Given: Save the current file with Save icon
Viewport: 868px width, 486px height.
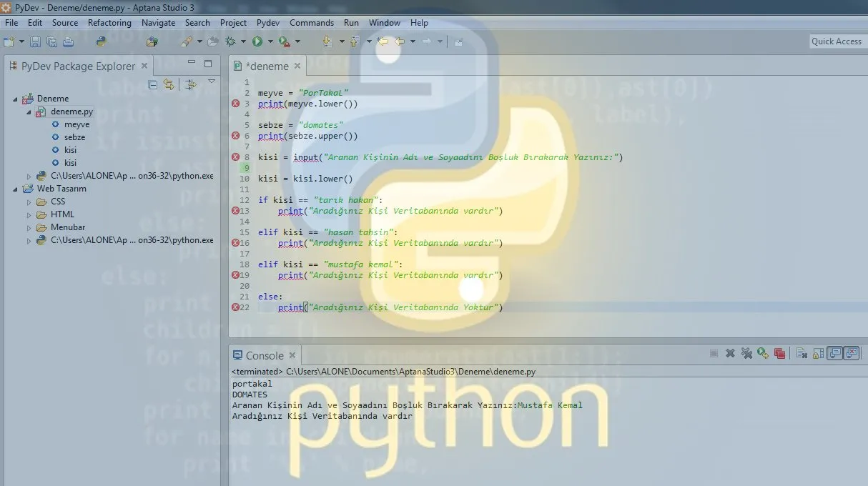Looking at the screenshot, I should pyautogui.click(x=35, y=41).
